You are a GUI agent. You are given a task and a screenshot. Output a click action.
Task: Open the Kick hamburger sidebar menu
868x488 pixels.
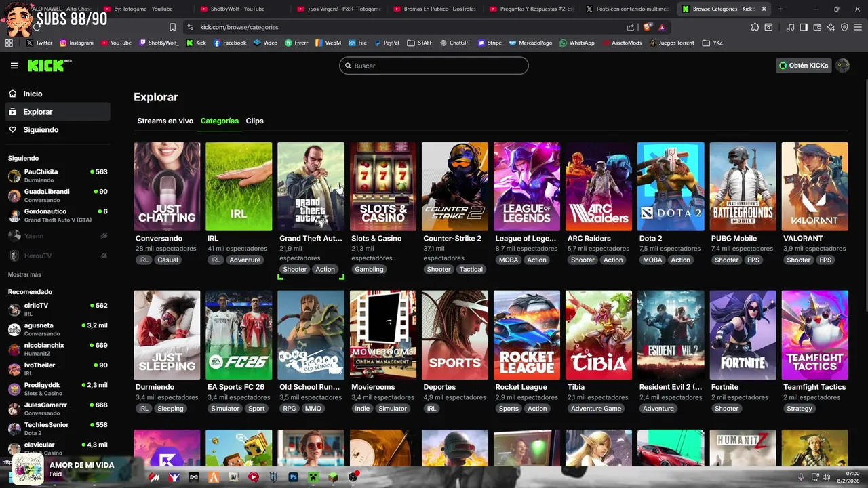tap(14, 66)
